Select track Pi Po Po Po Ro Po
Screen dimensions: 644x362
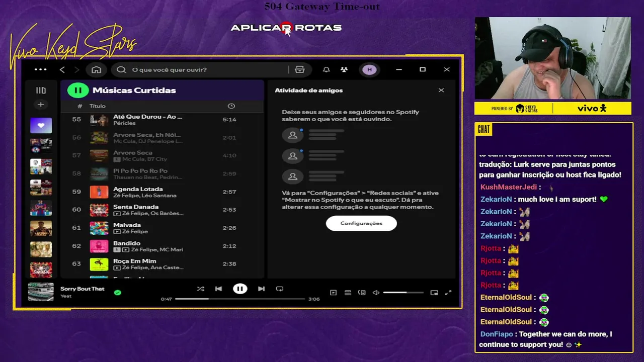coord(162,174)
